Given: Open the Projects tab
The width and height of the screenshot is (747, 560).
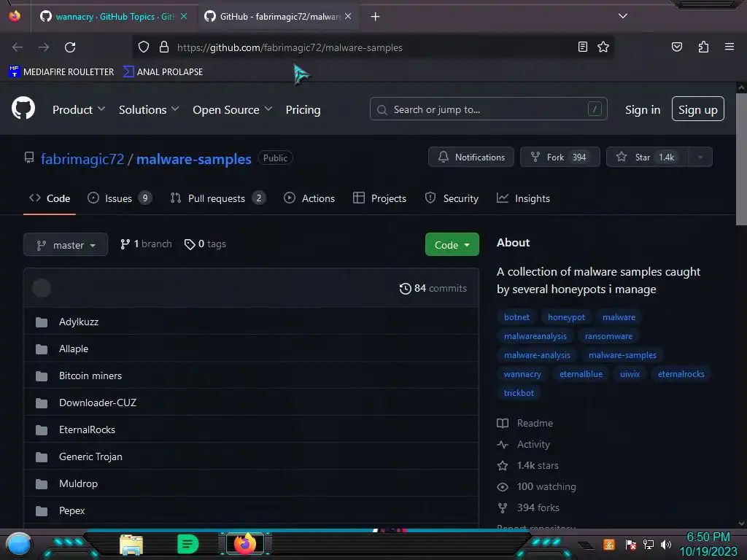Looking at the screenshot, I should (x=379, y=198).
